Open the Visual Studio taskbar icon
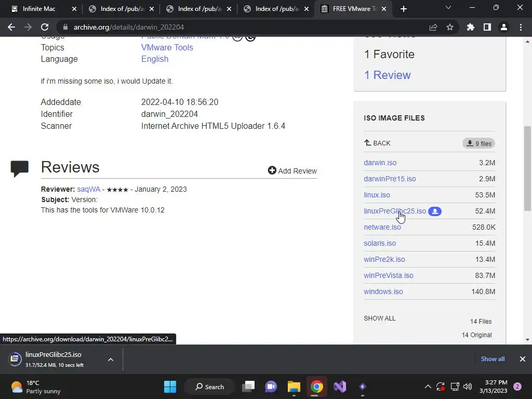532x399 pixels. (340, 387)
